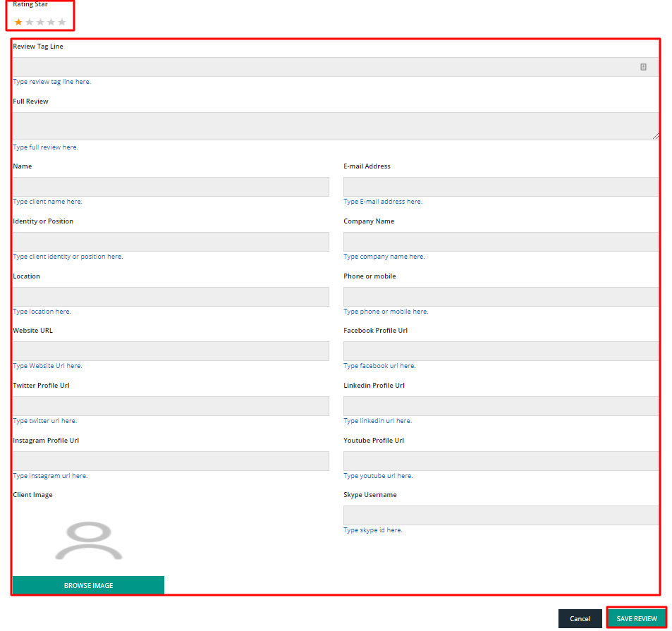Viewport: 672px width, 631px height.
Task: Select the Website URL field
Action: (x=171, y=351)
